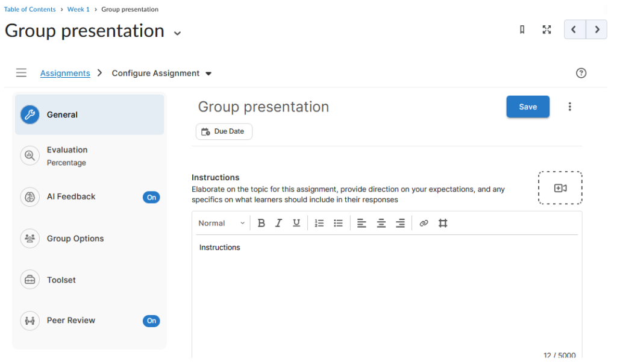
Task: Insert a hyperlink in the editor
Action: click(424, 223)
